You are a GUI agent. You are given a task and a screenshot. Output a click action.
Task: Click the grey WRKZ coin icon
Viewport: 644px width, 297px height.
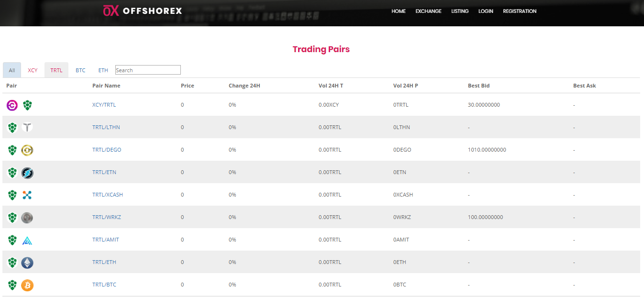(x=27, y=218)
